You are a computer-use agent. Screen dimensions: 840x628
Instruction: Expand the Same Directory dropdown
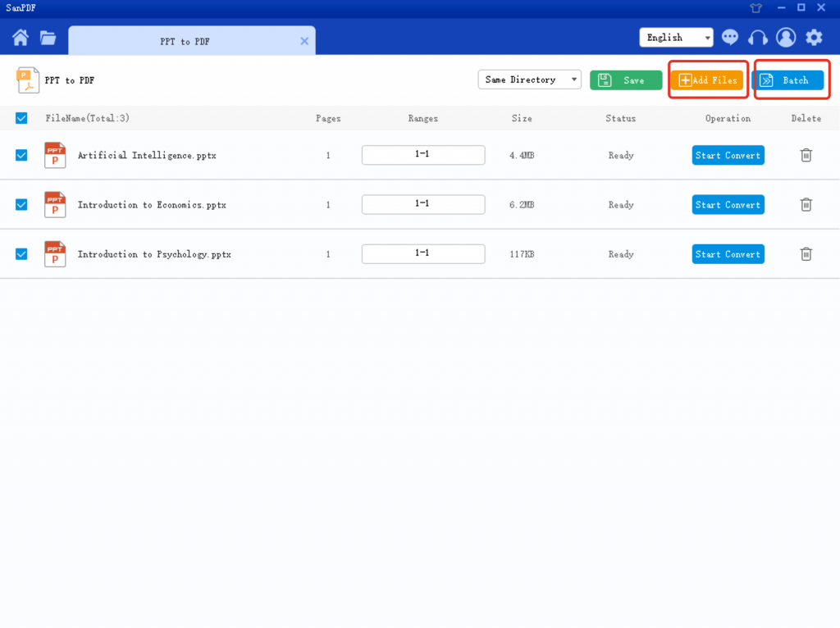pos(529,80)
